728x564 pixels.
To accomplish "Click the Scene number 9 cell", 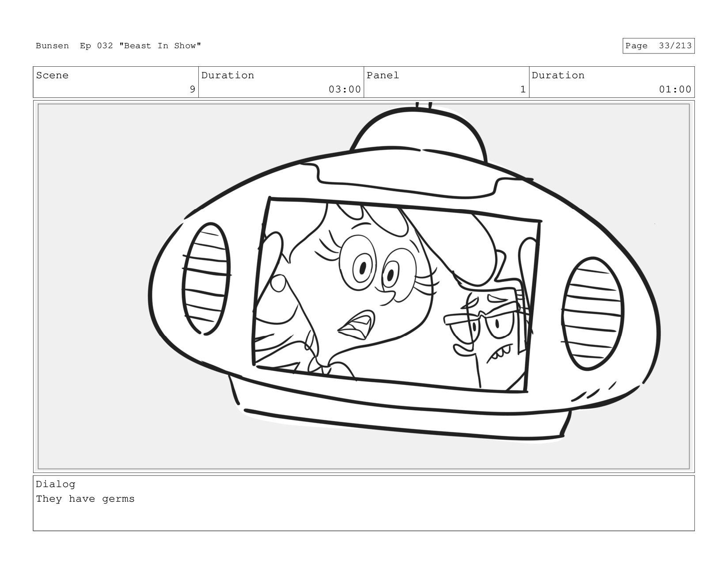I will point(116,82).
